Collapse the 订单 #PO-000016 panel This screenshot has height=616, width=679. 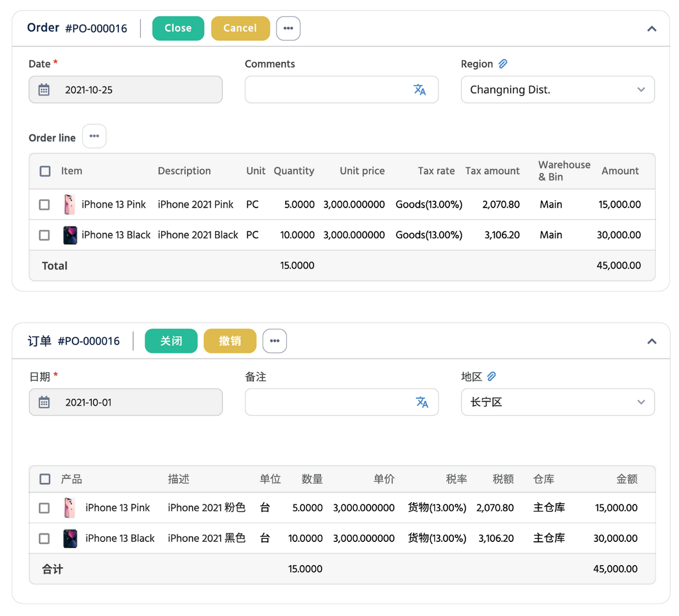coord(652,341)
